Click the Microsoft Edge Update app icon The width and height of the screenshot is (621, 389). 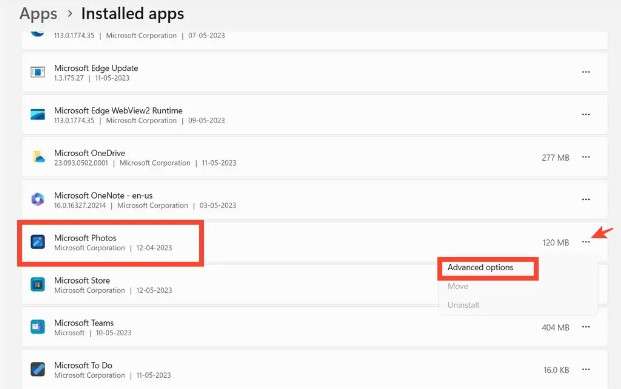pyautogui.click(x=38, y=72)
